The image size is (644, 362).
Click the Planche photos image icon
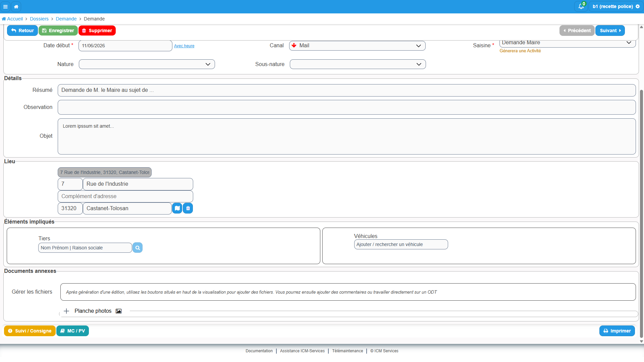click(118, 311)
